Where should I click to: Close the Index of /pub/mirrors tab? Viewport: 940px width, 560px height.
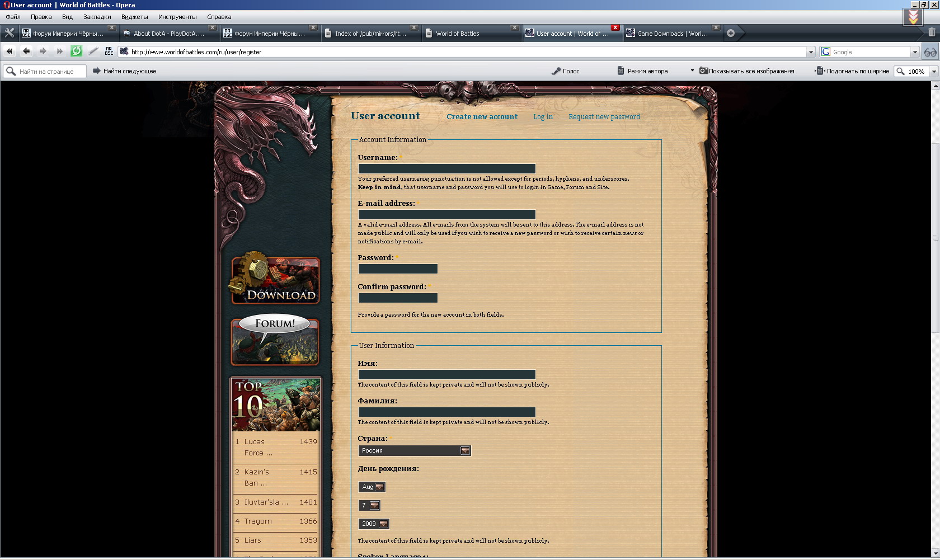[413, 27]
